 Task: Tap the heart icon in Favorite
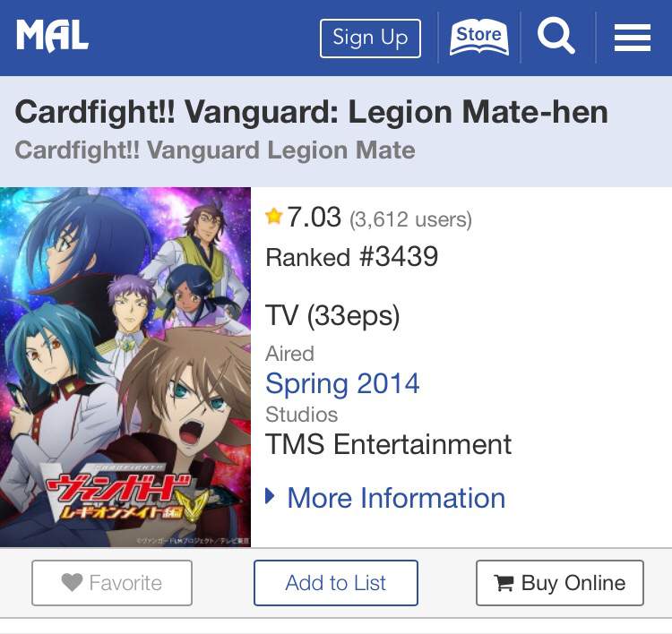72,582
